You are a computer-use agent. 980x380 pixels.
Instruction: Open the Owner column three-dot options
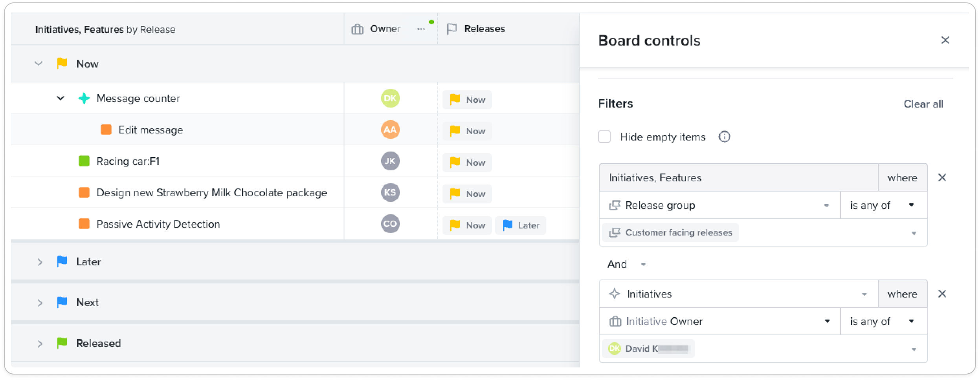point(421,29)
